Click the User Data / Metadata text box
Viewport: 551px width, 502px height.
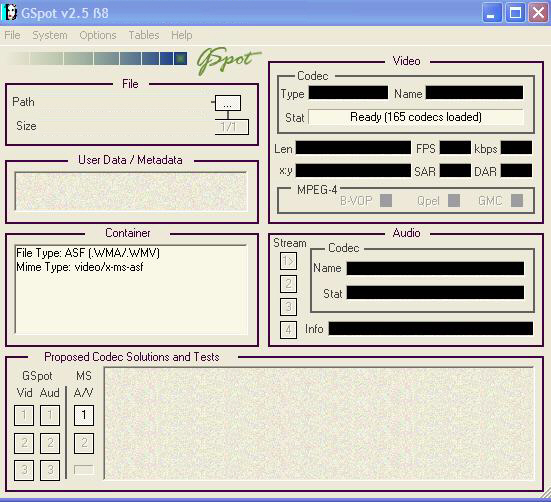pyautogui.click(x=131, y=191)
